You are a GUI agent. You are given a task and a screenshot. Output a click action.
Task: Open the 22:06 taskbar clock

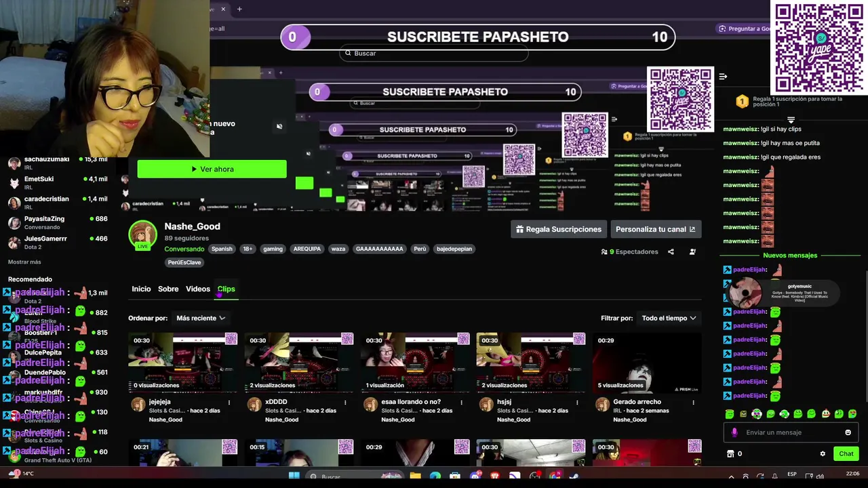[853, 474]
